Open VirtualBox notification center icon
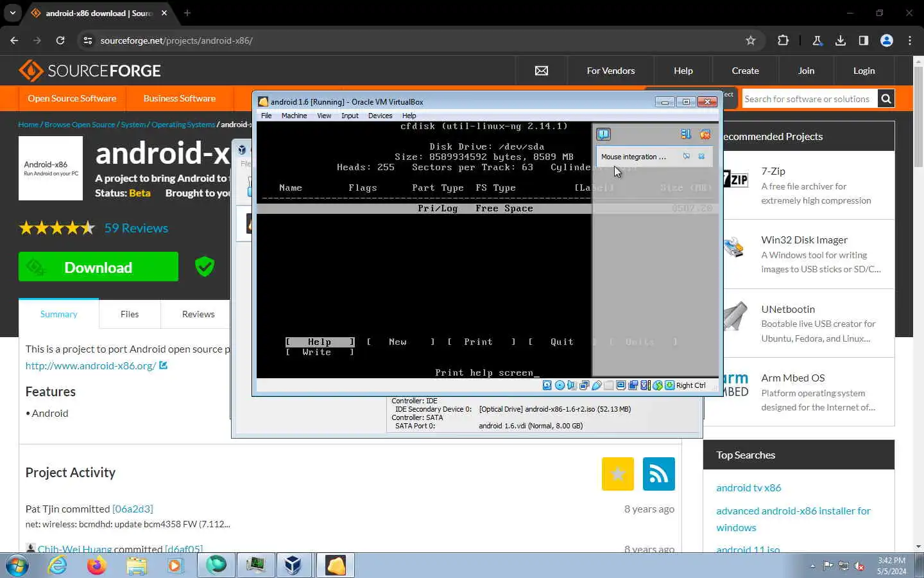This screenshot has height=578, width=924. coord(603,134)
